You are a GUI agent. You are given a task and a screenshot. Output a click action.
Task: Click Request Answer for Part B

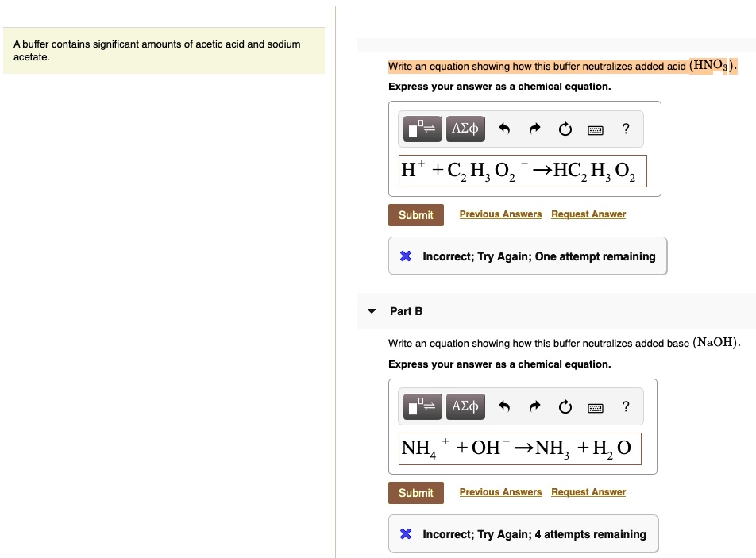588,492
